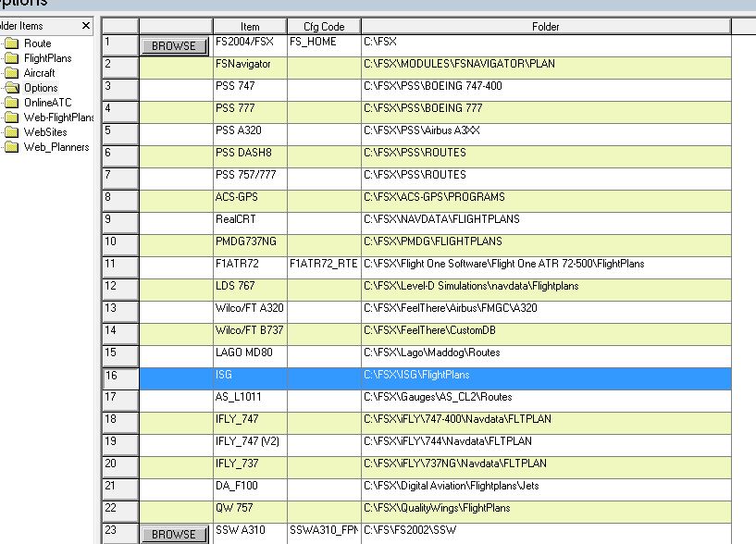
Task: Click the F1ATR72_RTE cfg code cell
Action: [324, 267]
